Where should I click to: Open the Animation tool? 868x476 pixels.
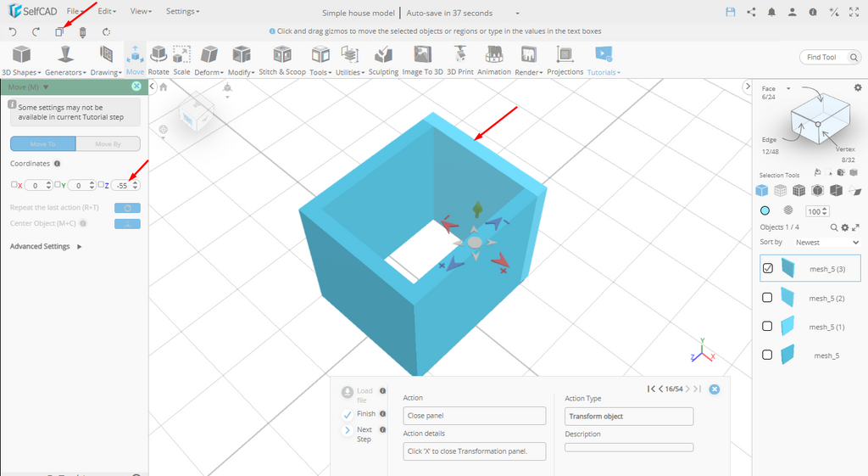click(x=494, y=60)
